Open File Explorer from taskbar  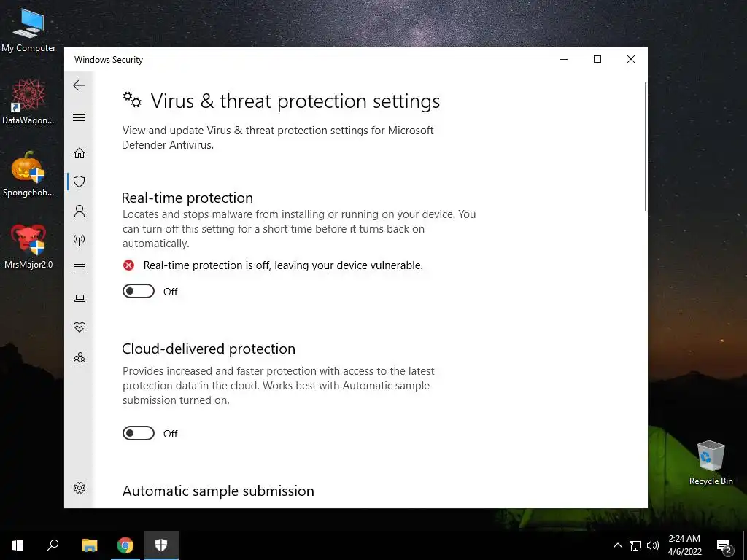[90, 545]
